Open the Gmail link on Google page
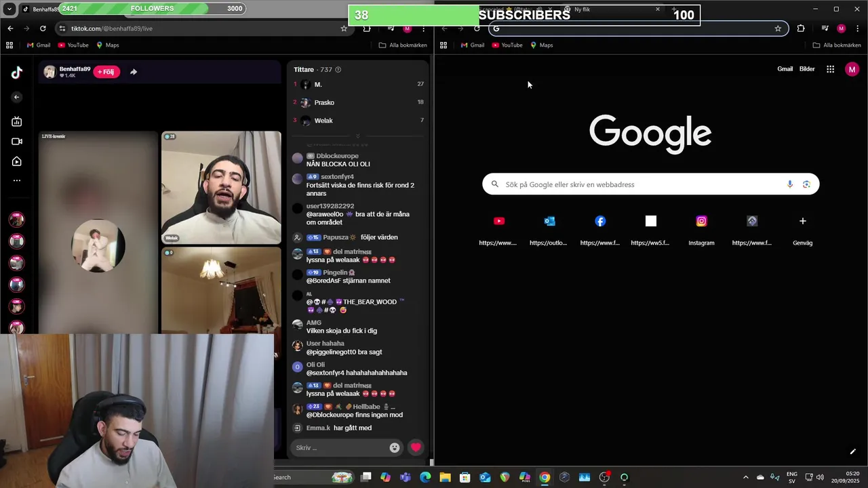 coord(785,69)
